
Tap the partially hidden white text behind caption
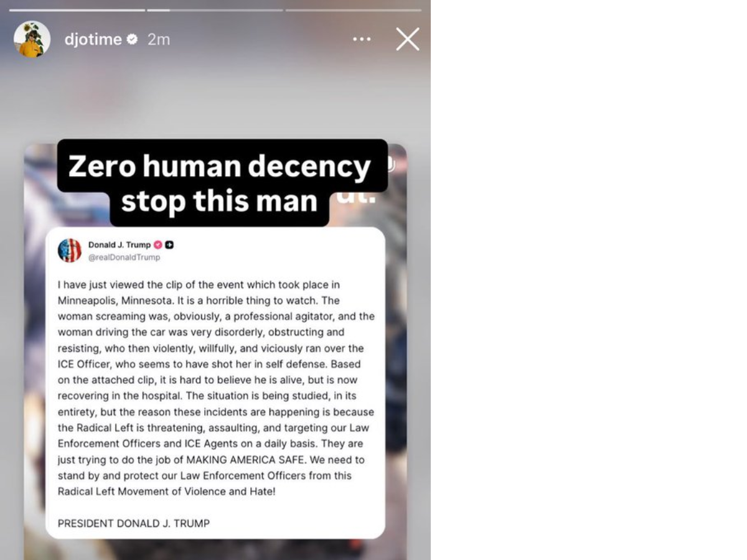tap(361, 198)
